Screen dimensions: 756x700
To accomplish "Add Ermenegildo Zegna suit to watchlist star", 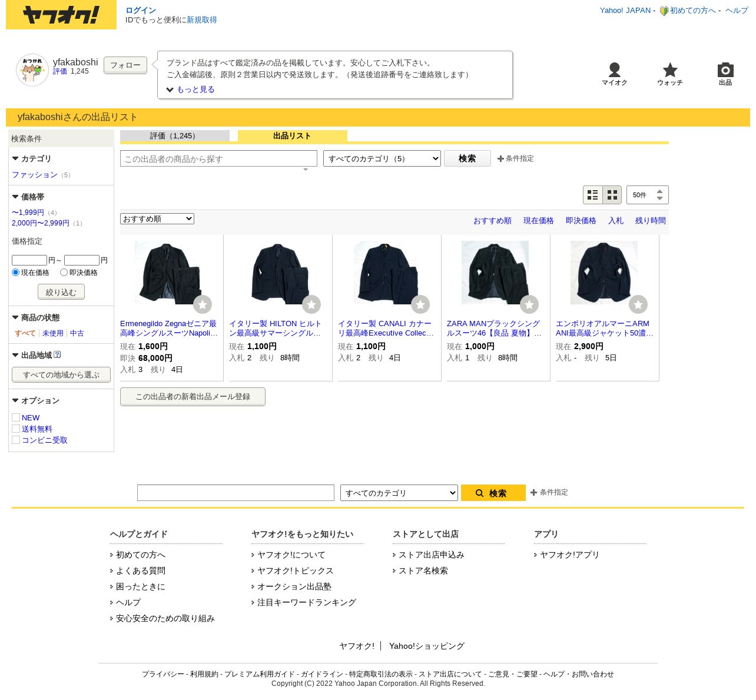I will (x=203, y=304).
